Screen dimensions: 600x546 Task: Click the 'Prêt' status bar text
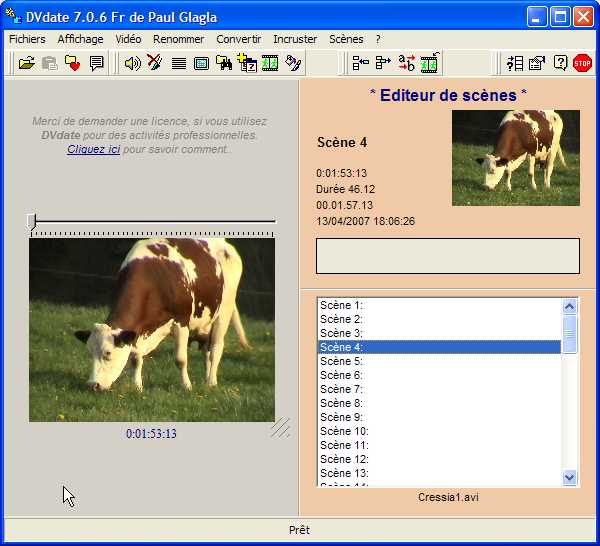pos(299,530)
